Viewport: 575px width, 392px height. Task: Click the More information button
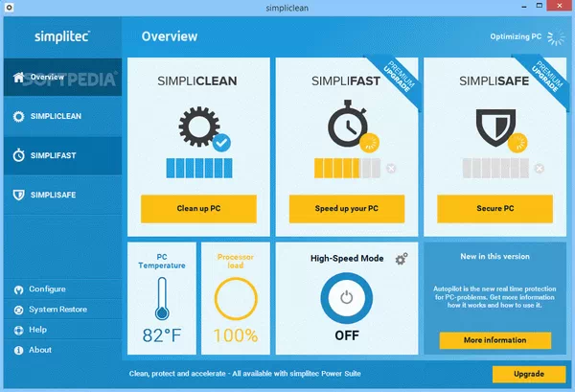tap(495, 340)
